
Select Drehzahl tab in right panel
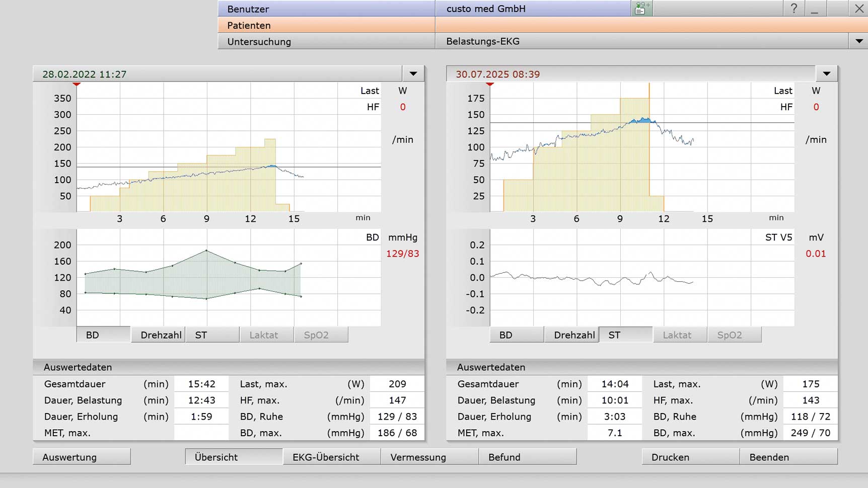(x=571, y=335)
